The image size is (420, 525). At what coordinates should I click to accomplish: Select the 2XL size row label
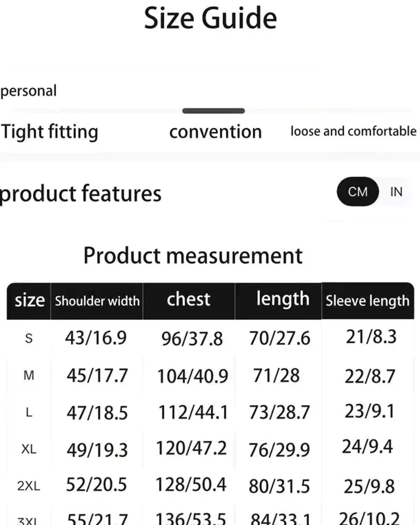pos(29,486)
